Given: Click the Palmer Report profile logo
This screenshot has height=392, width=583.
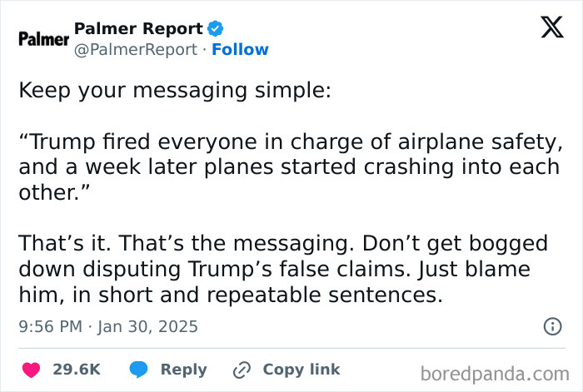Looking at the screenshot, I should pyautogui.click(x=42, y=39).
